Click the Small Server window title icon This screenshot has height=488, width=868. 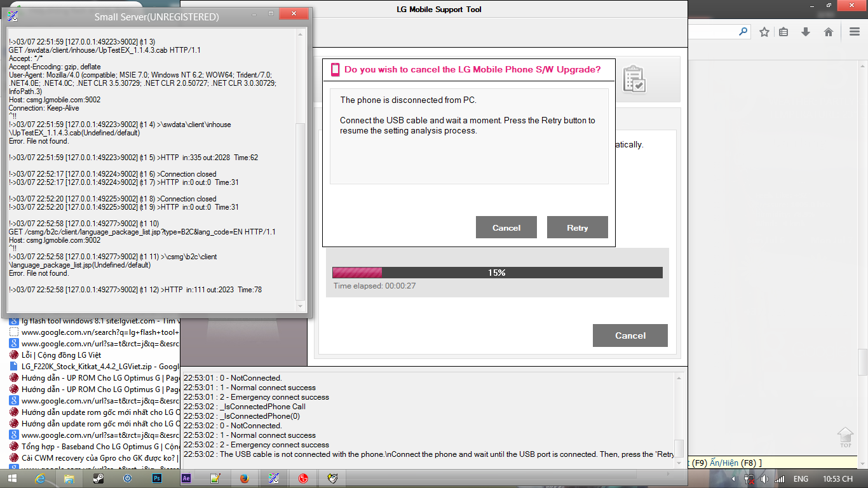(x=12, y=16)
